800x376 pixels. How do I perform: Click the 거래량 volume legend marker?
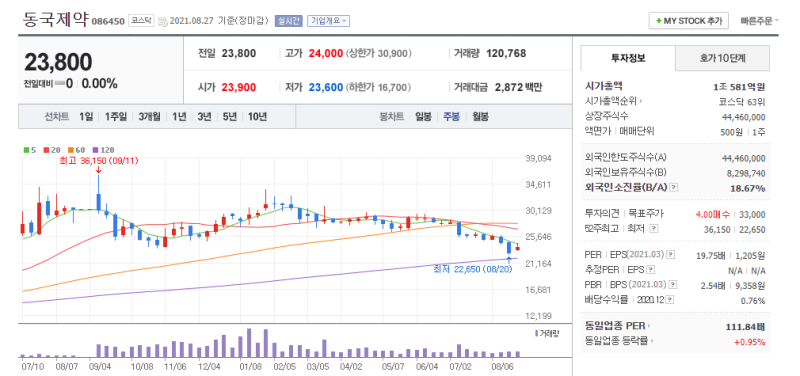536,333
